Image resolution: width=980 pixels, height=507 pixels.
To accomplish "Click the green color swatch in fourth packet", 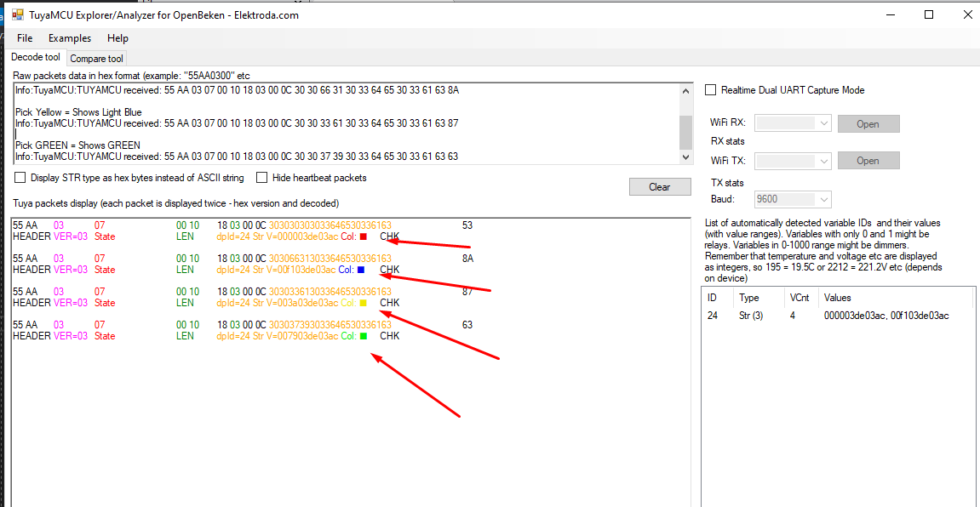I will 363,336.
